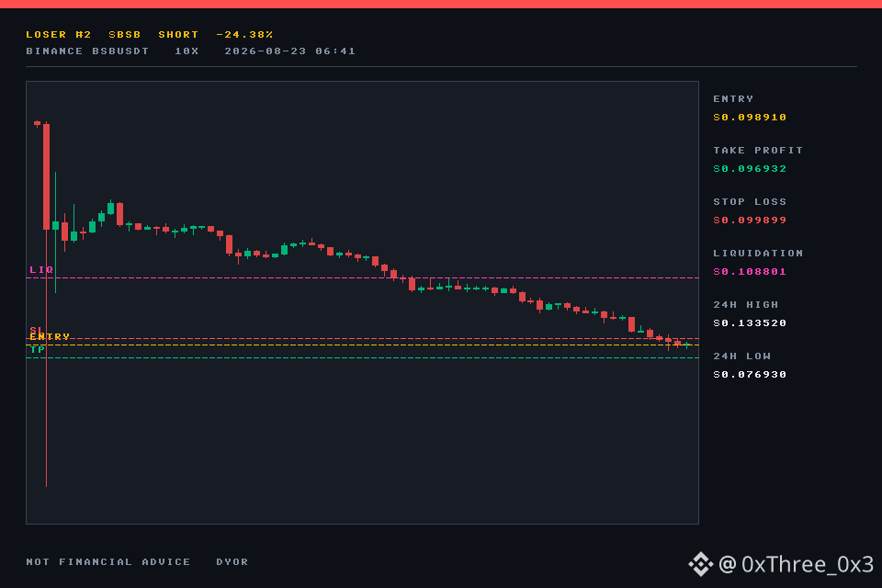Click the Binance logo icon beside @0xThree_0x3
This screenshot has height=588, width=882.
[x=700, y=564]
